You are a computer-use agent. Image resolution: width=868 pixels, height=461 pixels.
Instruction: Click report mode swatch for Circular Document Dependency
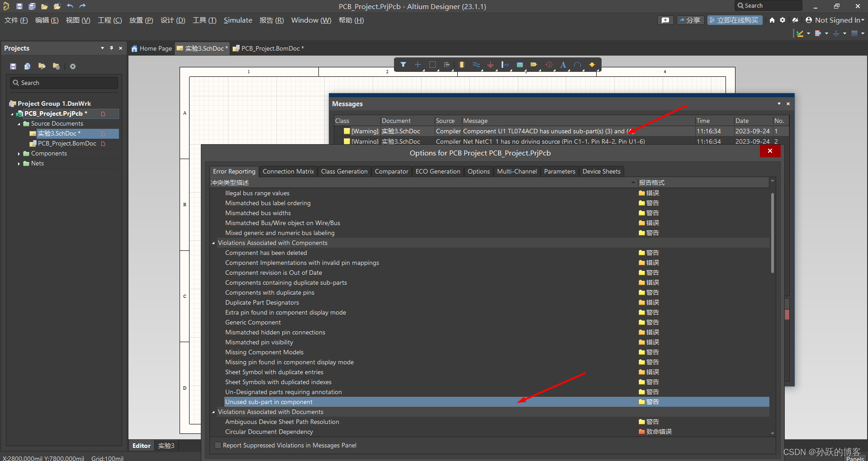tap(642, 432)
